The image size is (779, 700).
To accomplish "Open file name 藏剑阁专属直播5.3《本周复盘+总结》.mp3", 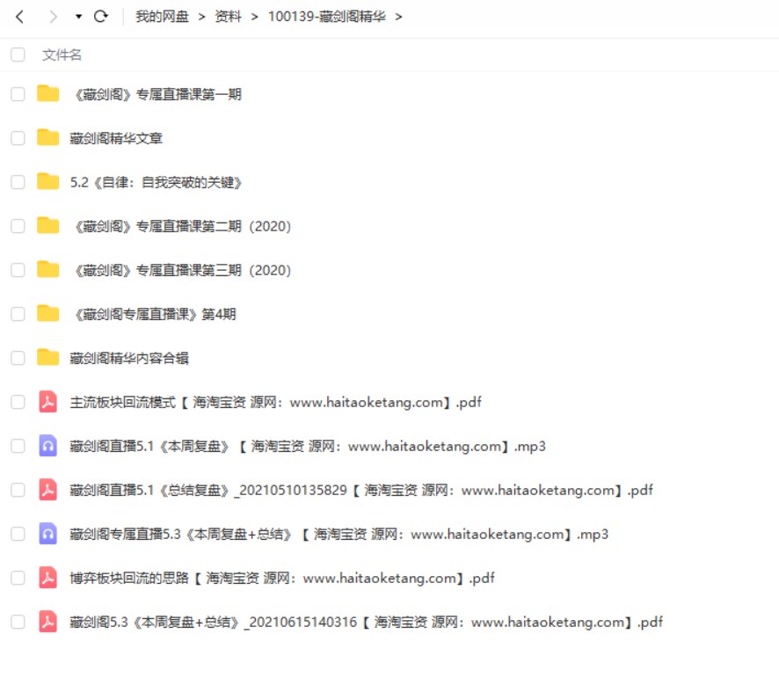I will (x=339, y=534).
